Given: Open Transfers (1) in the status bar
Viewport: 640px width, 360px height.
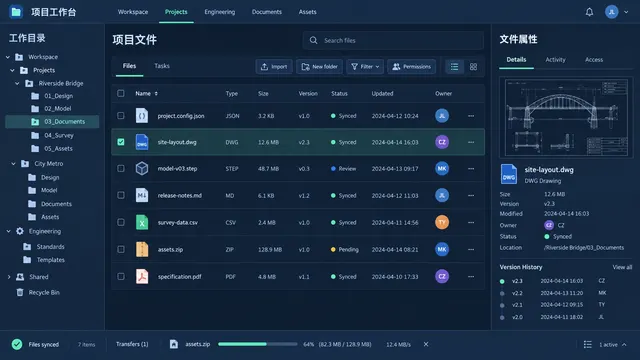Looking at the screenshot, I should (x=132, y=344).
